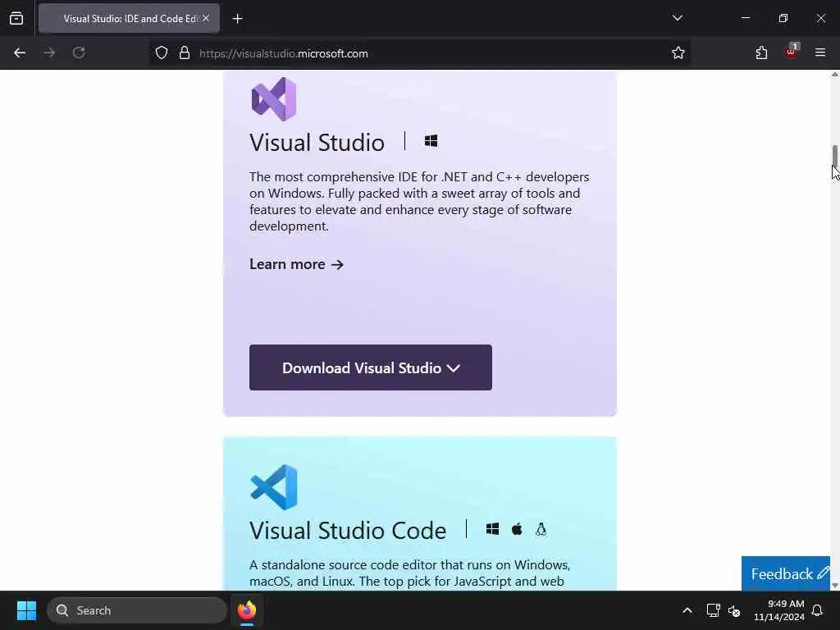List all tabs with the chevron button

(x=678, y=18)
